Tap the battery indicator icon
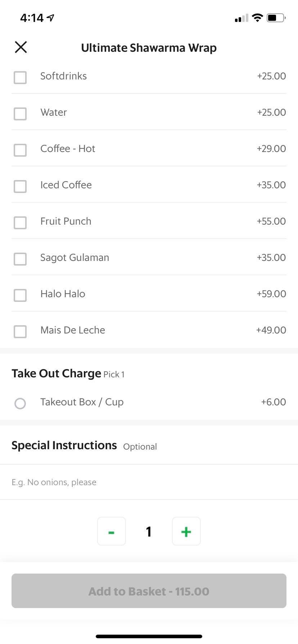 [276, 18]
